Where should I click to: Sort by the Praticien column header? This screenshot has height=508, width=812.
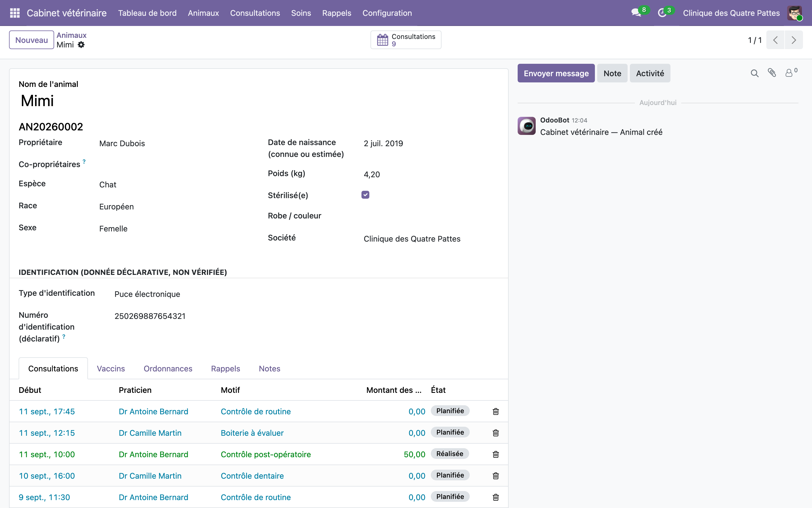(x=135, y=390)
